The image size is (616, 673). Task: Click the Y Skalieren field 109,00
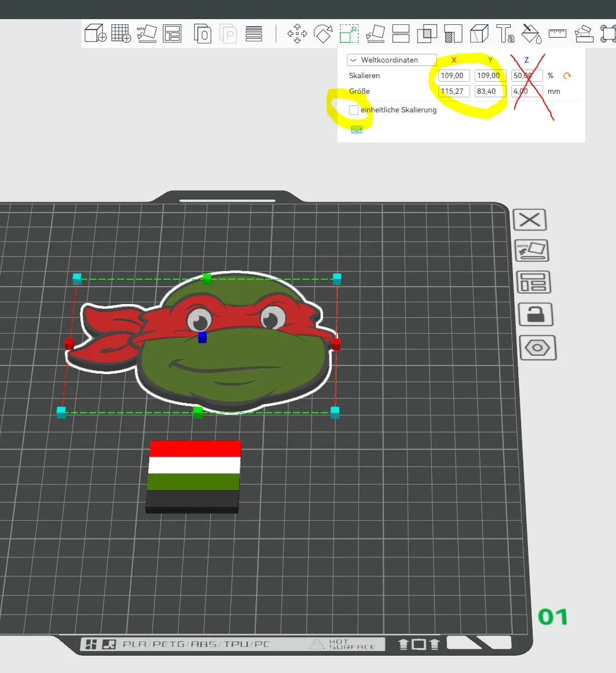tap(490, 75)
